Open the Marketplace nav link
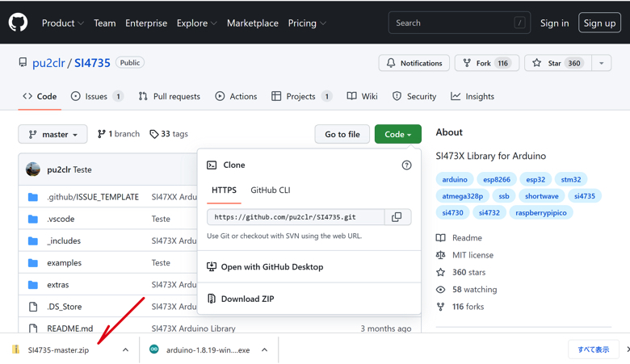 click(253, 23)
